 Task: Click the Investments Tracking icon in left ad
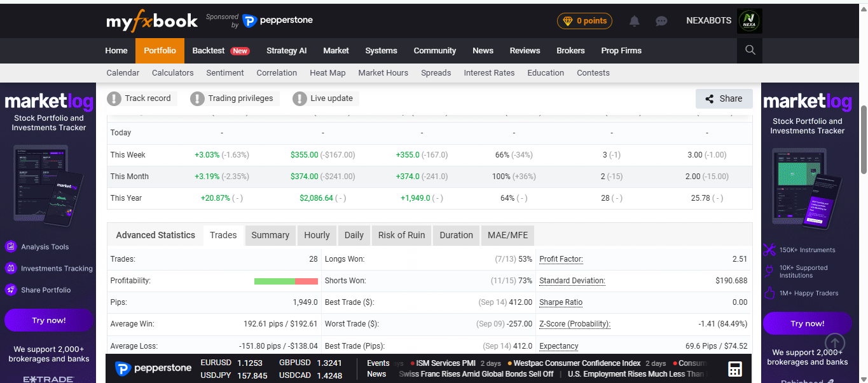(x=11, y=268)
